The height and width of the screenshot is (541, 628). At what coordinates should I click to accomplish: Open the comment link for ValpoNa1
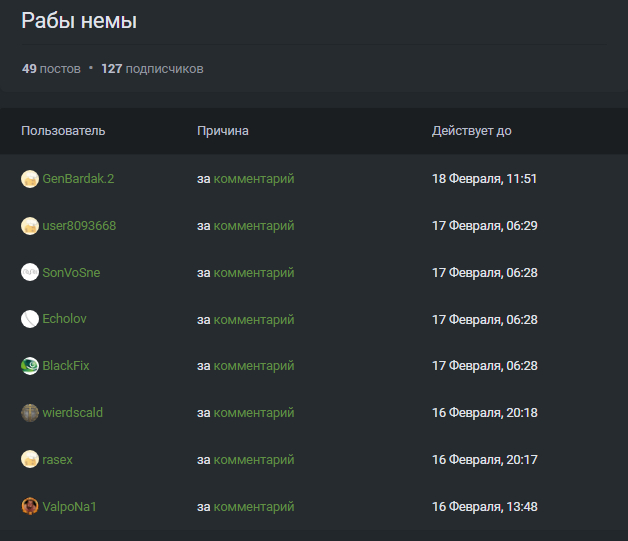[x=254, y=507]
